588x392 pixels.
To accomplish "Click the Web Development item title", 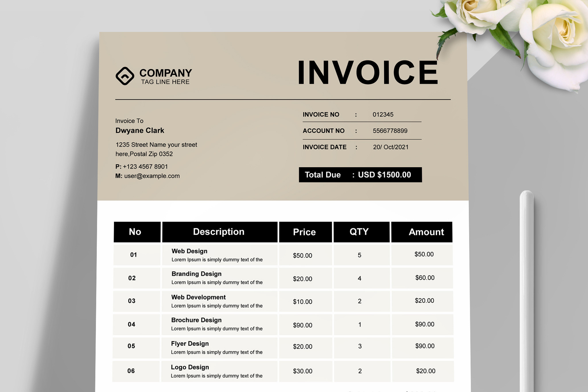I will pyautogui.click(x=198, y=297).
